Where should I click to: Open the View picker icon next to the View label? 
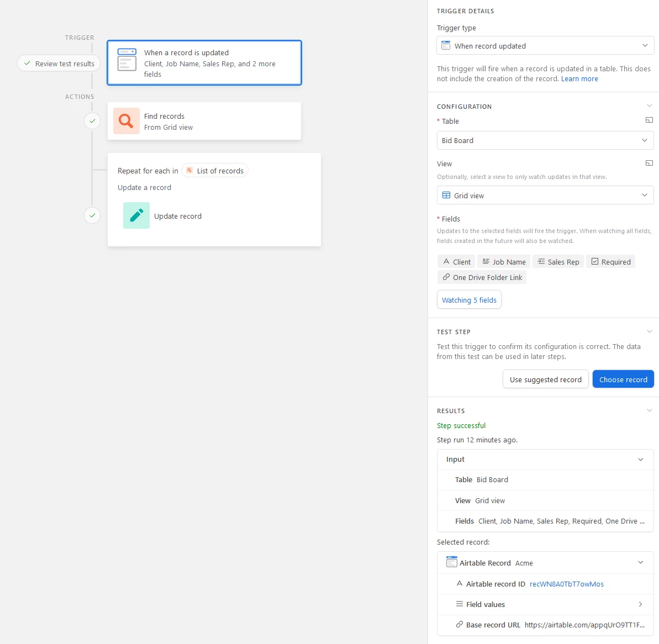tap(649, 163)
